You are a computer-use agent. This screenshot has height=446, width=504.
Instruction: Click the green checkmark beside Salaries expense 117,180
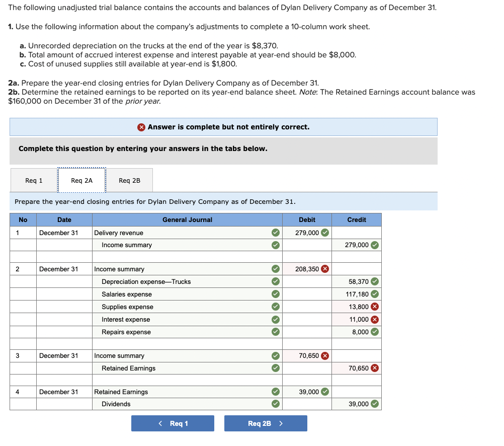[x=375, y=294]
